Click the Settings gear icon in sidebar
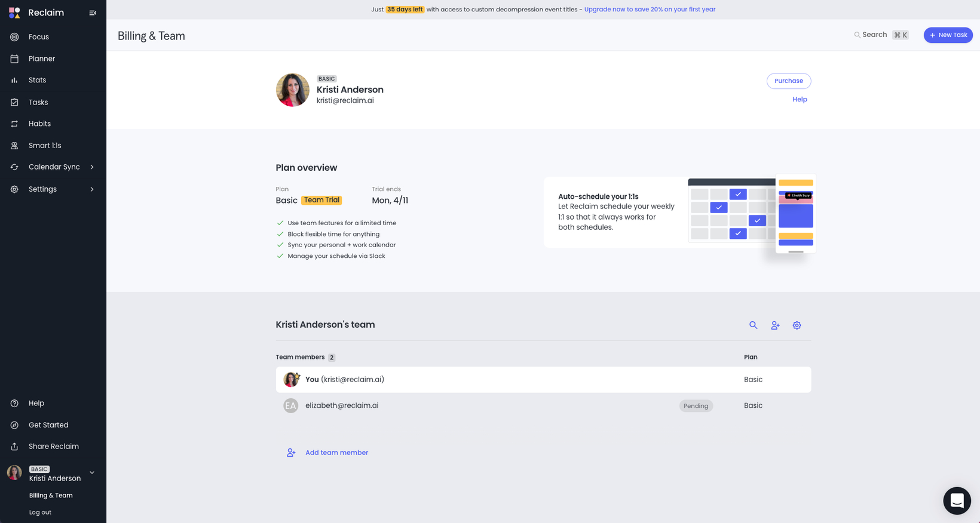 [x=14, y=189]
